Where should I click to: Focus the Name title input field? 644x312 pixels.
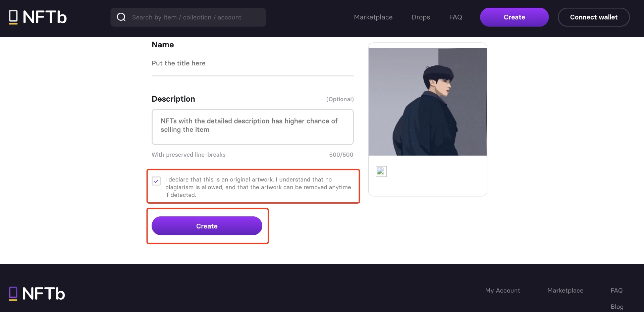tap(253, 63)
